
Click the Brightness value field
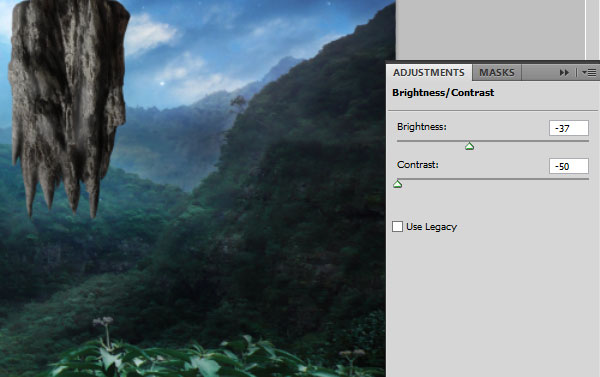(x=569, y=128)
